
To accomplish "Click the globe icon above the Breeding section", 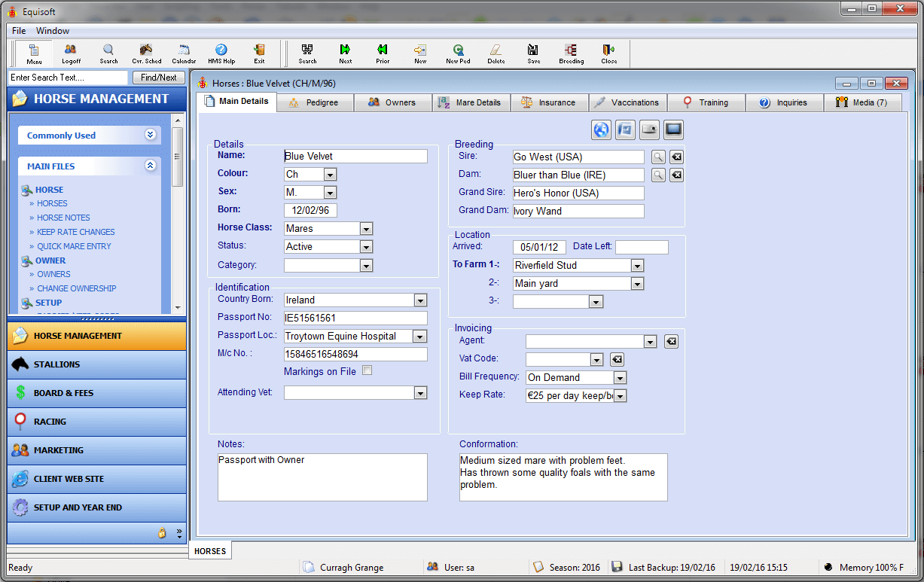I will click(x=601, y=130).
